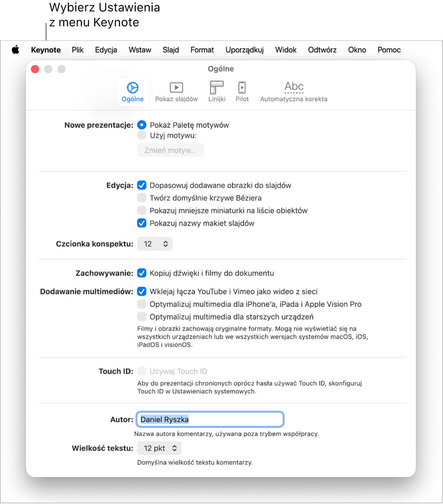The width and height of the screenshot is (443, 504).
Task: Close the Ogólne settings window
Action: point(35,69)
